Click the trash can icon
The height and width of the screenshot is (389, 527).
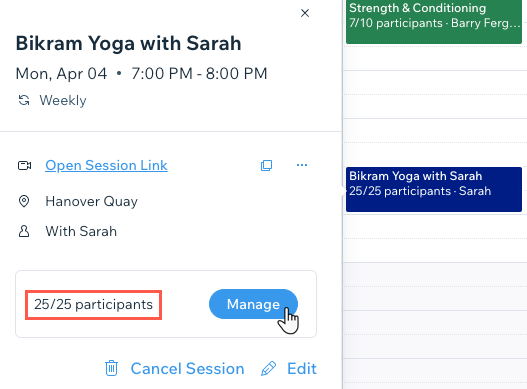[x=111, y=368]
